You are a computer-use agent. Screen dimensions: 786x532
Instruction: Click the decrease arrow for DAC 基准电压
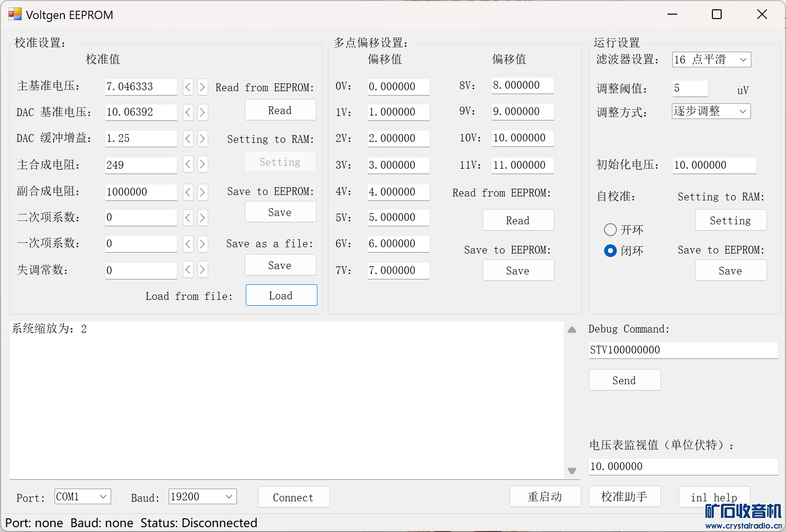(188, 113)
